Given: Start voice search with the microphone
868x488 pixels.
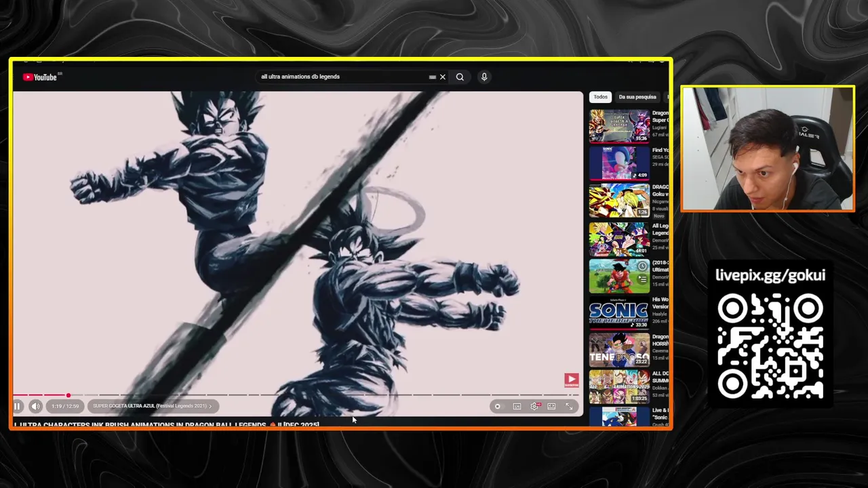Looking at the screenshot, I should click(484, 77).
